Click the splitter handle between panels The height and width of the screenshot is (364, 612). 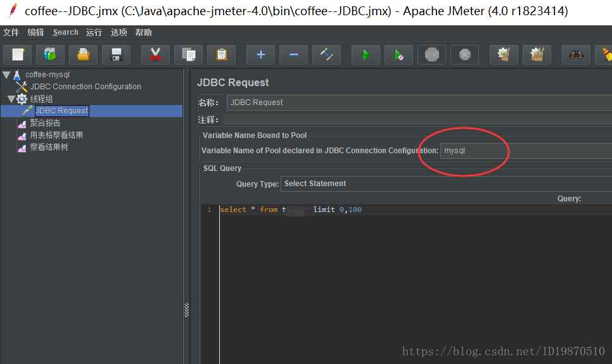pyautogui.click(x=186, y=310)
